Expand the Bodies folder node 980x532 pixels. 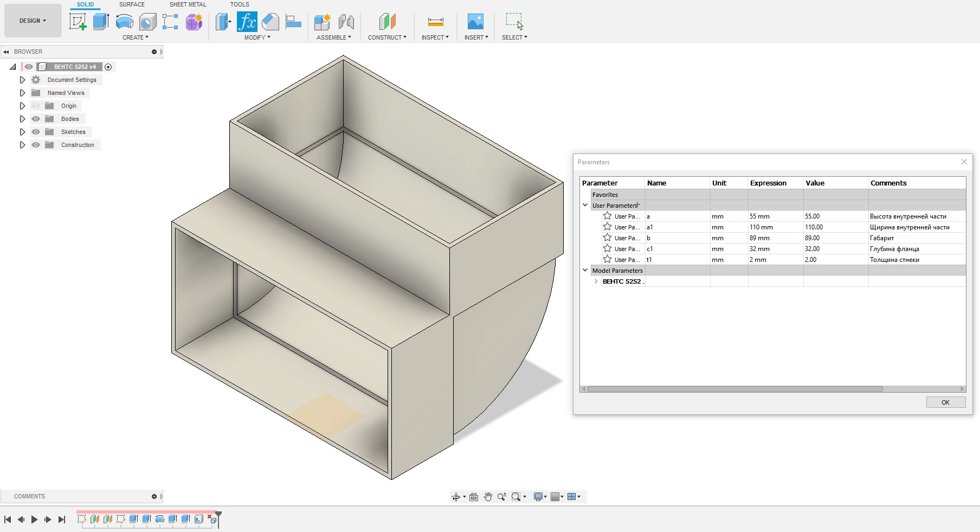point(22,119)
